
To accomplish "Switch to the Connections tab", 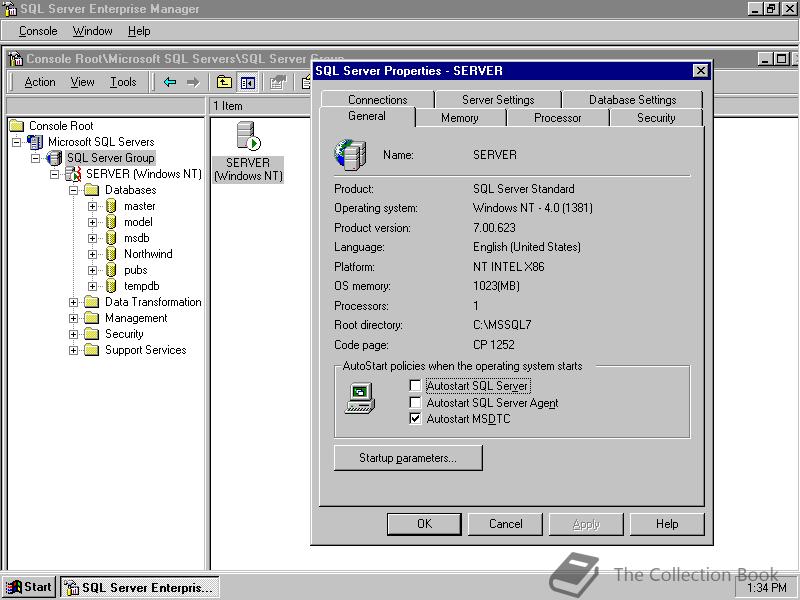I will (x=378, y=99).
